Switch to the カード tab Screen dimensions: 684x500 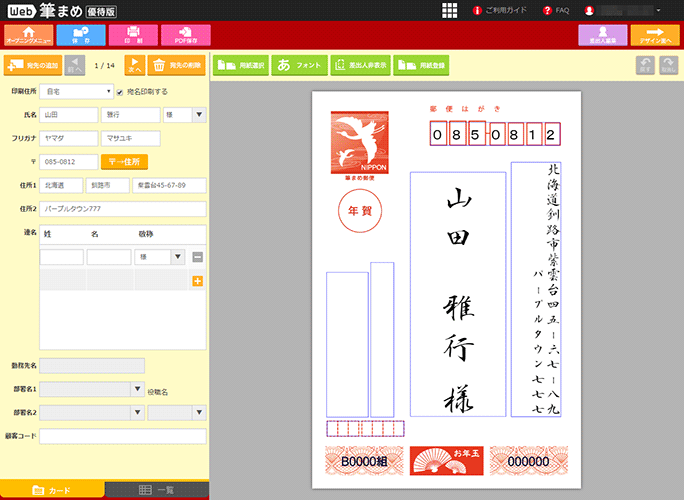52,490
